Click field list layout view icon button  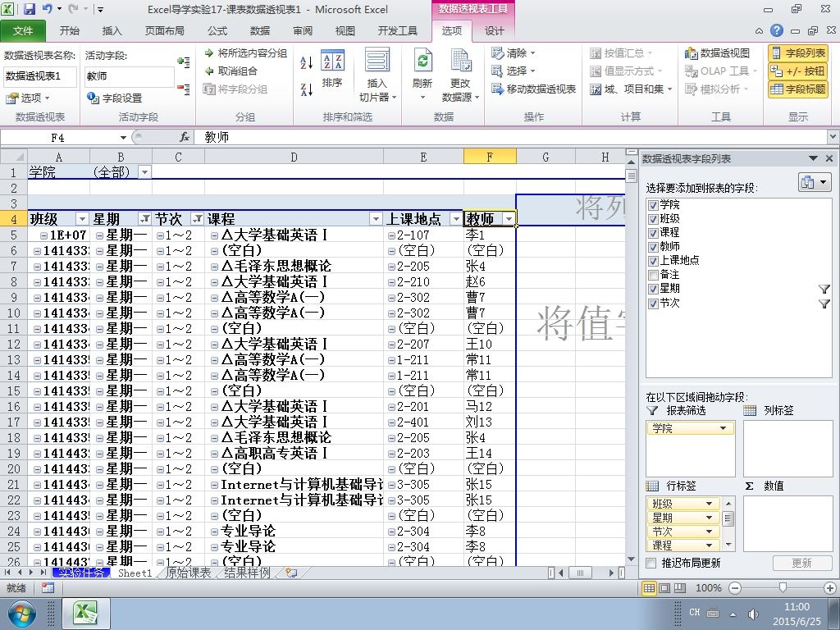(815, 182)
